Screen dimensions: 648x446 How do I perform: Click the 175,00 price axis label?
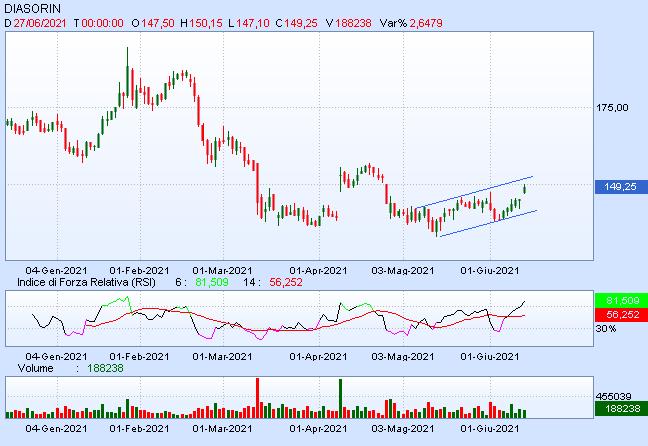pyautogui.click(x=612, y=108)
